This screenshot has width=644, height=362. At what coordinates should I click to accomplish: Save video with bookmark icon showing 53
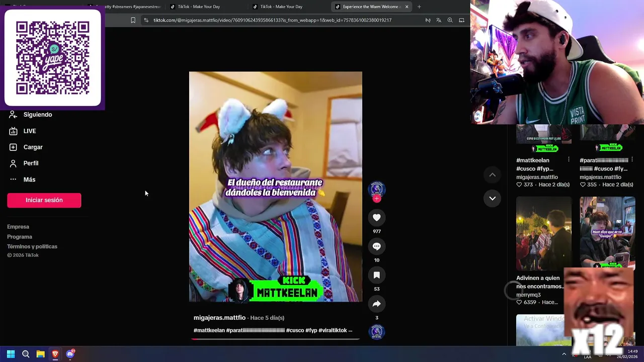coord(376,275)
